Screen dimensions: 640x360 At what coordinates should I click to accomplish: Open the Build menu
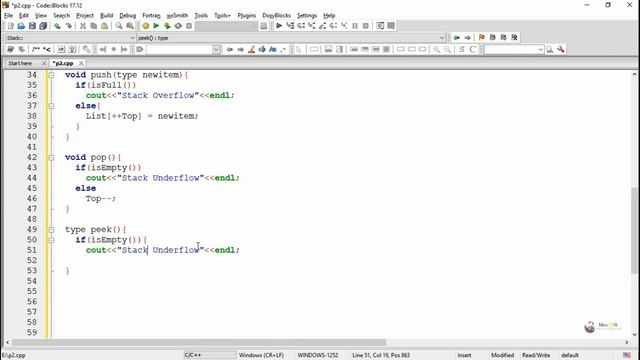tap(107, 16)
